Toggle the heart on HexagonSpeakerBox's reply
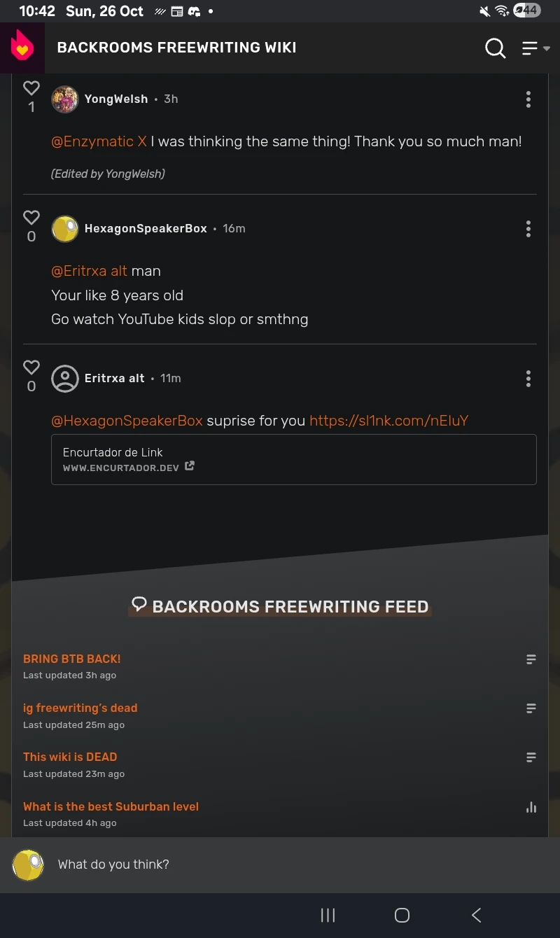 [31, 218]
